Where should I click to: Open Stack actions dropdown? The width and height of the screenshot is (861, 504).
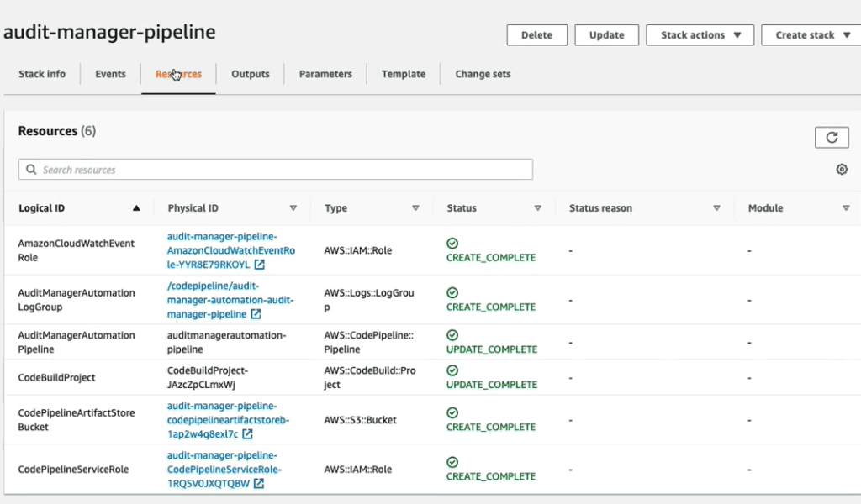700,35
